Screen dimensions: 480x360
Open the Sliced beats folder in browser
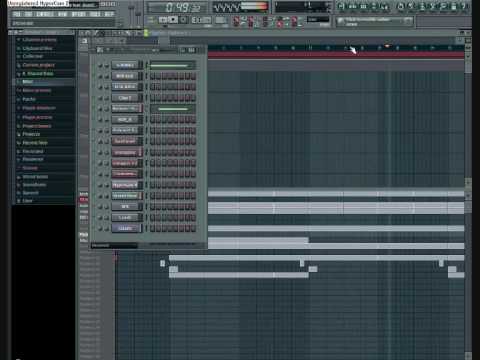pyautogui.click(x=35, y=177)
